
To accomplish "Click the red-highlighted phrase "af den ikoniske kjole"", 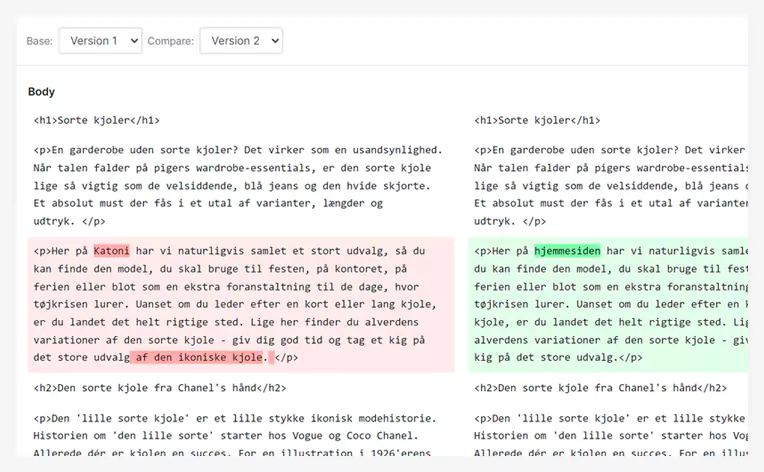I will (196, 357).
